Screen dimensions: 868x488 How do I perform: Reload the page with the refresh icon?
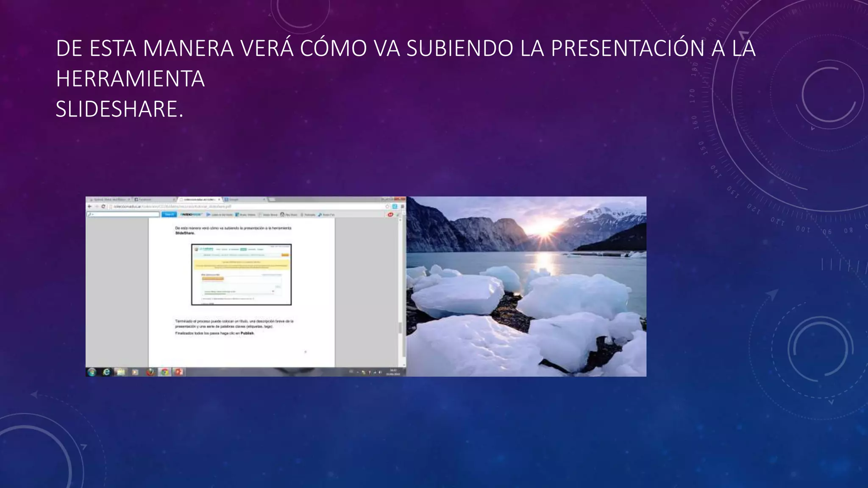103,206
